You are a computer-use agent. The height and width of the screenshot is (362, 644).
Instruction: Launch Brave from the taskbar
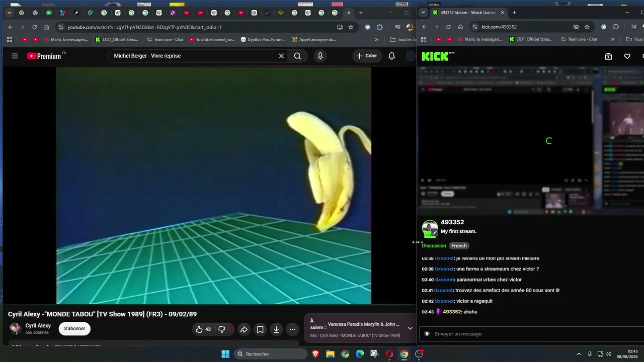[x=315, y=354]
